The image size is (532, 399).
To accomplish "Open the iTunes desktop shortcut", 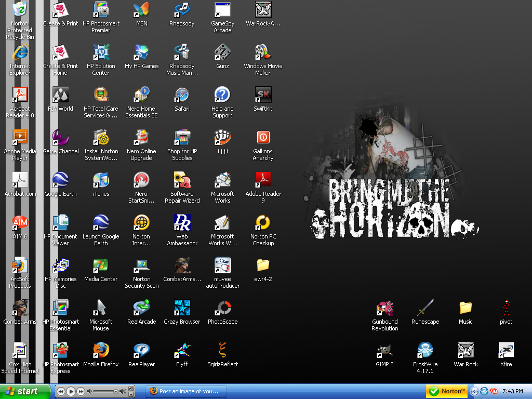I will coord(101,180).
